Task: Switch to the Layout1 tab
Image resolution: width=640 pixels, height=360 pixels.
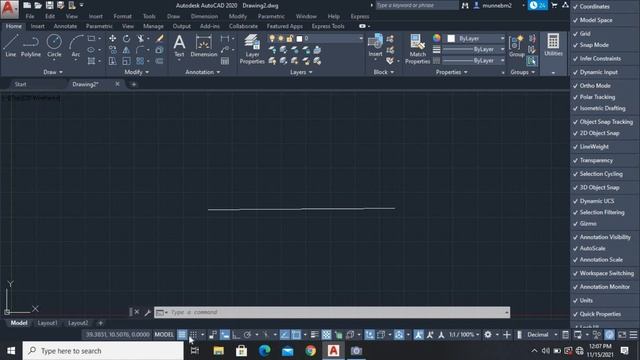Action: tap(47, 323)
